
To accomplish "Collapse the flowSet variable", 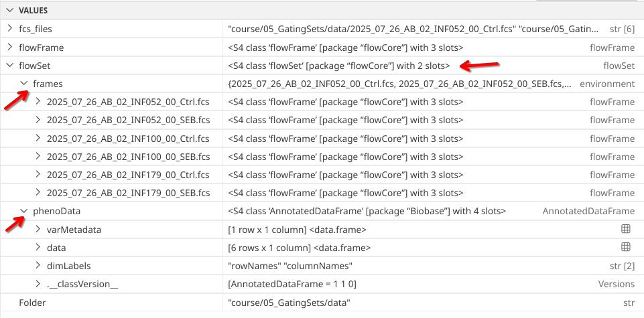I will [x=9, y=66].
